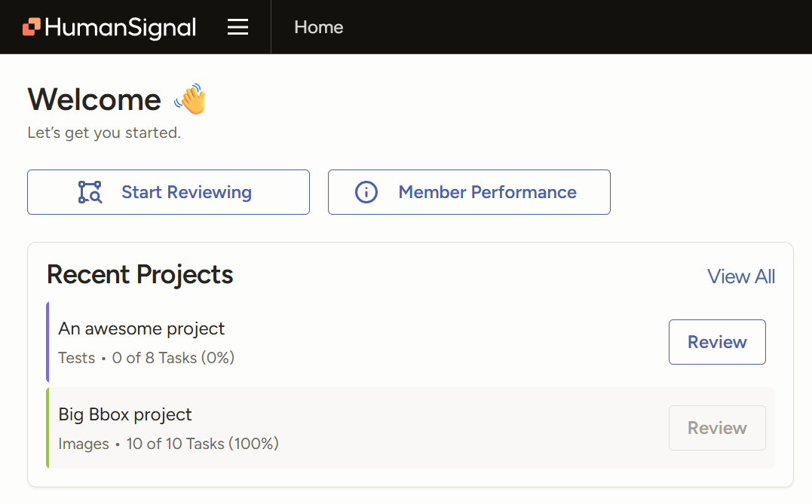Click the HumanSignal wordmark text
This screenshot has height=504, width=812.
tap(121, 27)
